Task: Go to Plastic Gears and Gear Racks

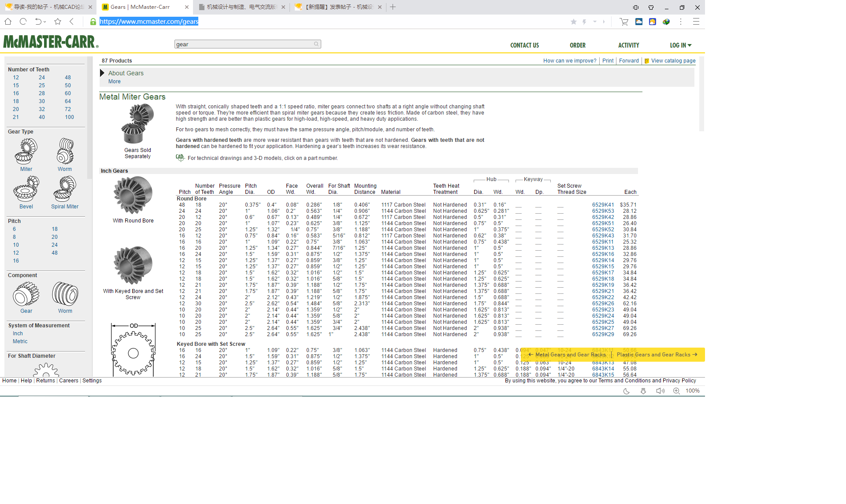Action: pos(657,355)
